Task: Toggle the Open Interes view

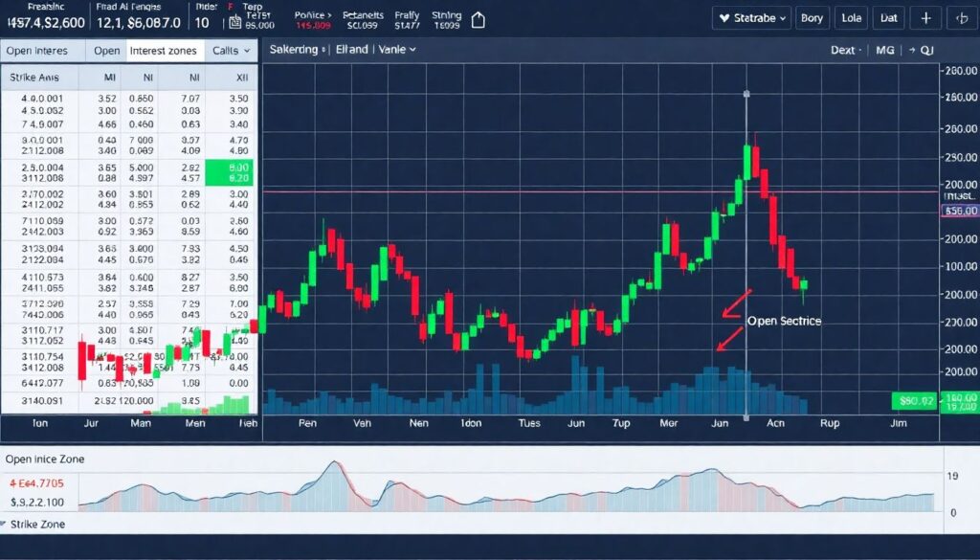Action: coord(38,51)
